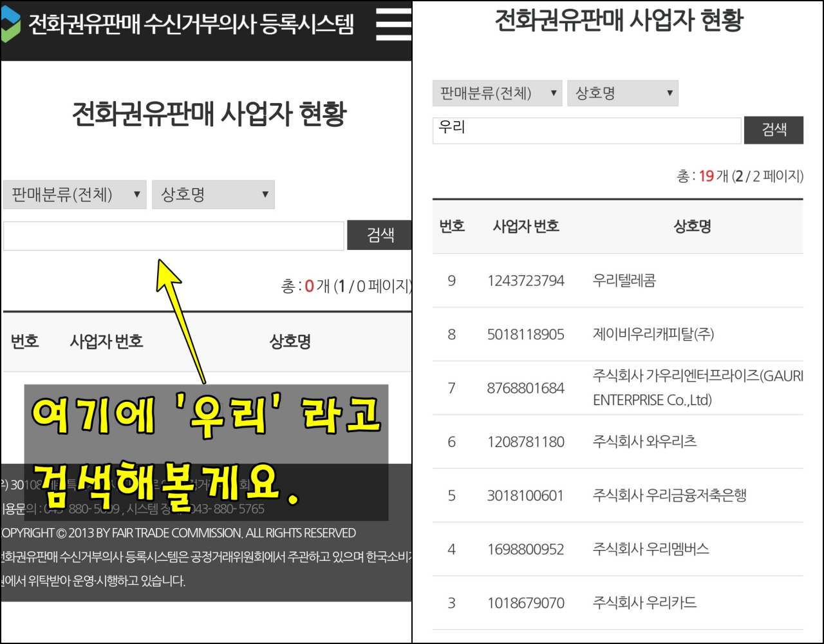Select 주식회사 우리멤버스 company name
This screenshot has height=644, width=824.
tap(651, 549)
